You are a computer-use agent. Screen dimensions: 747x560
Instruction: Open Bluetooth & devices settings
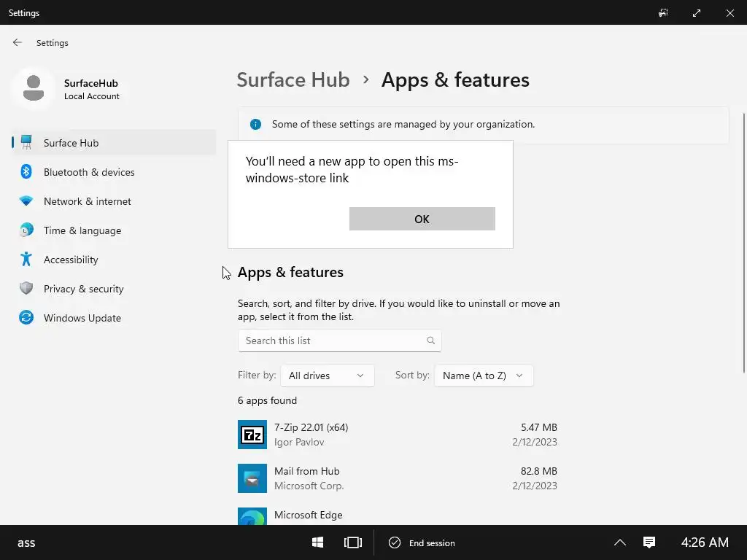point(113,172)
